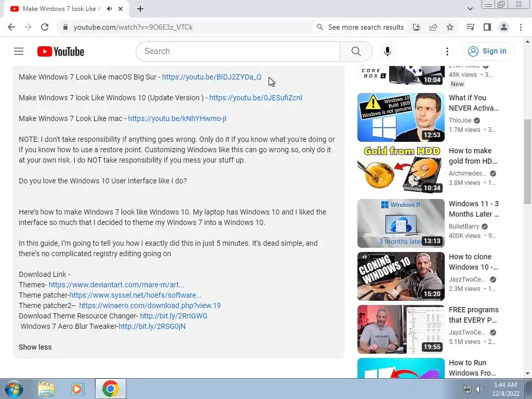Bookmark this page with the star icon
532x399 pixels.
click(x=450, y=27)
